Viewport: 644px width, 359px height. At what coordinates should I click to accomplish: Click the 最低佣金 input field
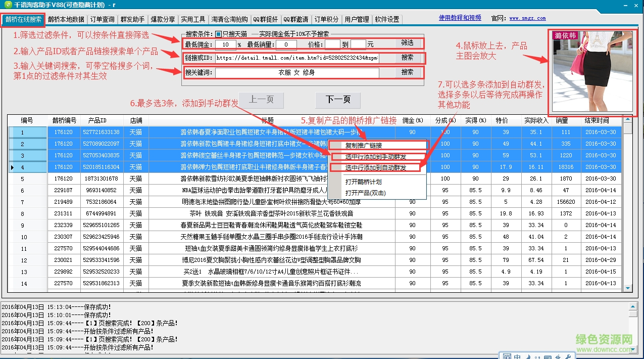tap(225, 44)
